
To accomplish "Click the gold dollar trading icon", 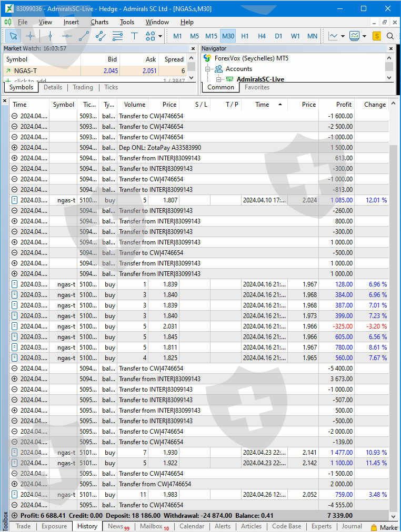I will pyautogui.click(x=376, y=36).
